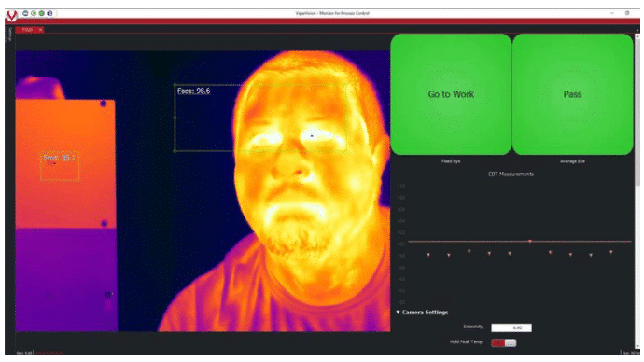Select the small reference region box at left
The image size is (644, 362).
pos(60,167)
